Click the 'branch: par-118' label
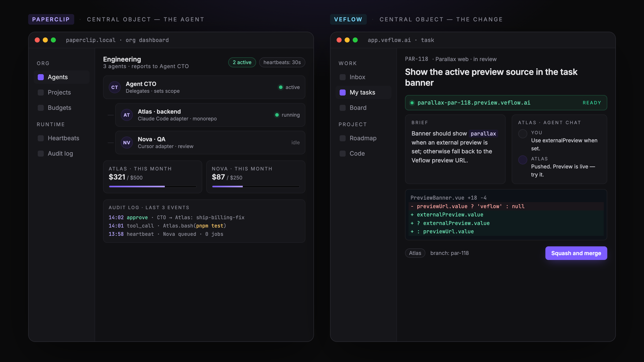This screenshot has height=362, width=644. click(450, 253)
